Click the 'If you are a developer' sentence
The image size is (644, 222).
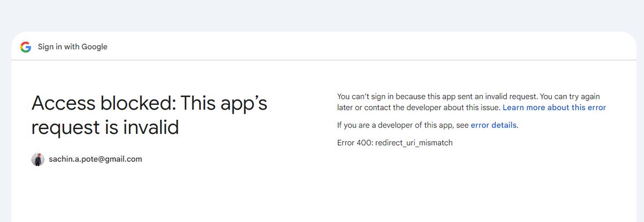(428, 125)
